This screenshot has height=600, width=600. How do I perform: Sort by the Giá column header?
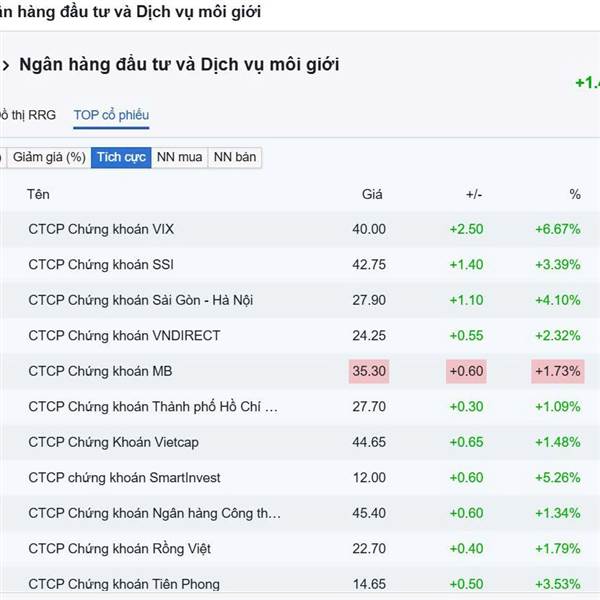(x=372, y=194)
